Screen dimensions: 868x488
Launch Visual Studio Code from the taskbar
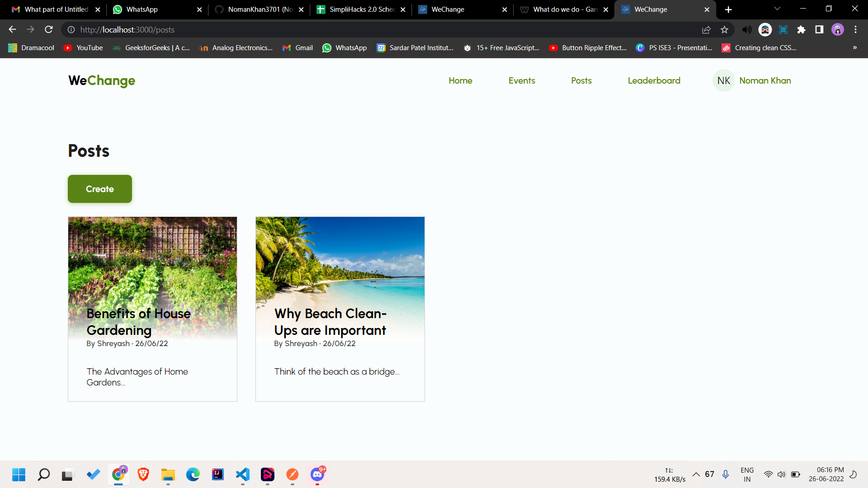click(243, 474)
